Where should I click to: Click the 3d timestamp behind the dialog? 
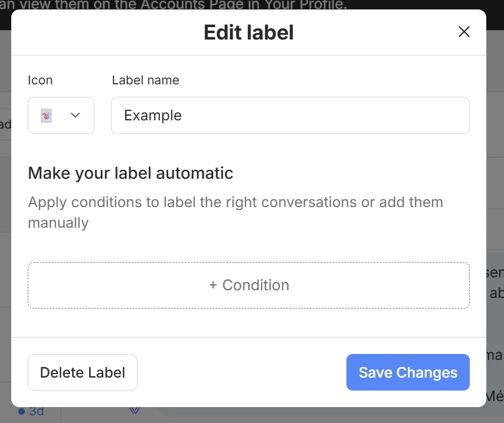(37, 411)
